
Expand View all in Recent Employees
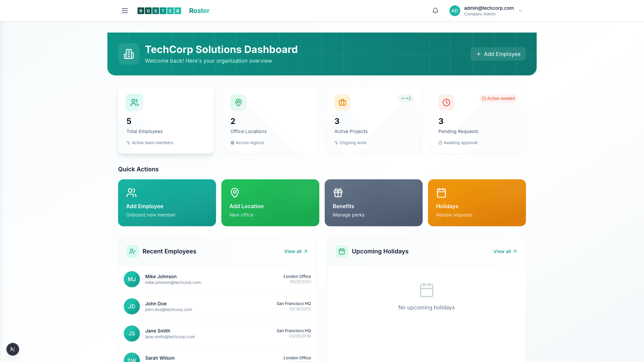pyautogui.click(x=296, y=251)
